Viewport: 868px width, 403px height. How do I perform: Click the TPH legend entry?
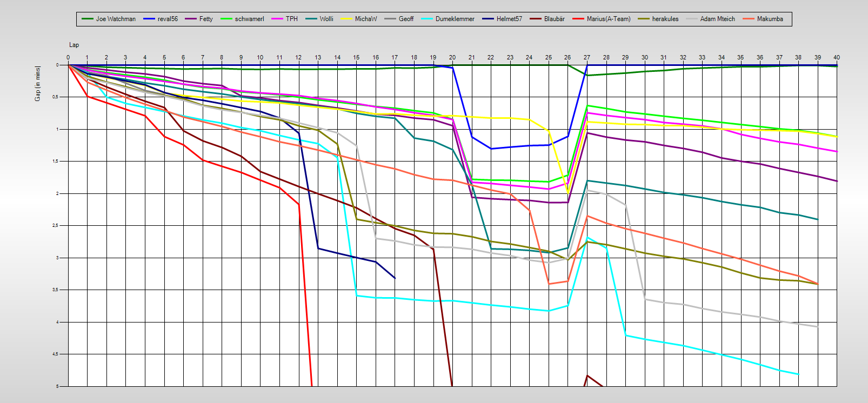tap(285, 19)
